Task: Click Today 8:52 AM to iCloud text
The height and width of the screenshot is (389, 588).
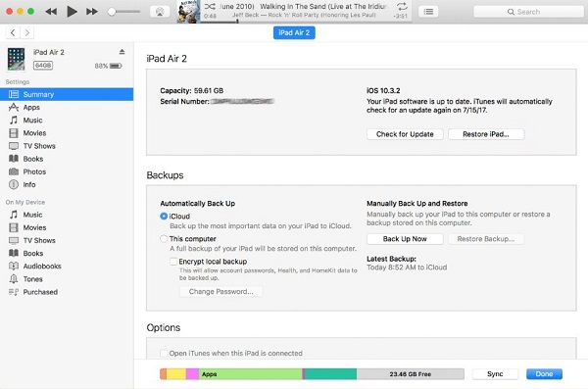Action: (x=407, y=267)
